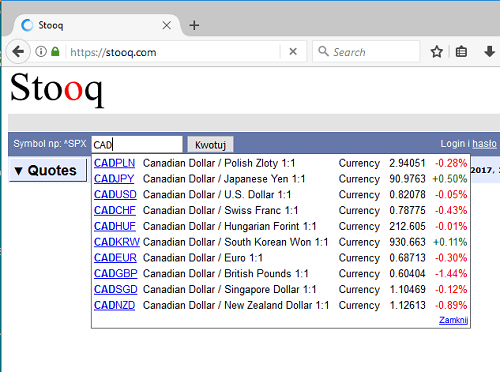Open the CADCHF symbol link
Screen dimensions: 500x372
coord(115,210)
